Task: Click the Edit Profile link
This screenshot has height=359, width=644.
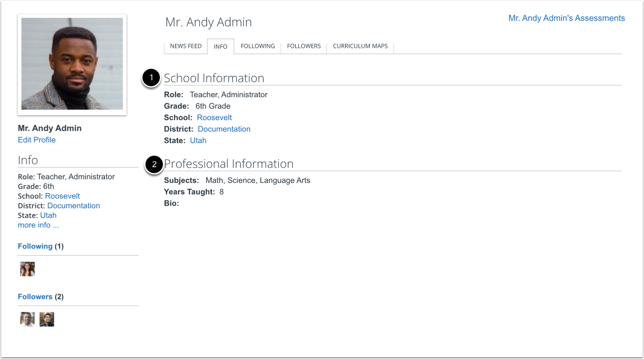Action: pyautogui.click(x=36, y=139)
